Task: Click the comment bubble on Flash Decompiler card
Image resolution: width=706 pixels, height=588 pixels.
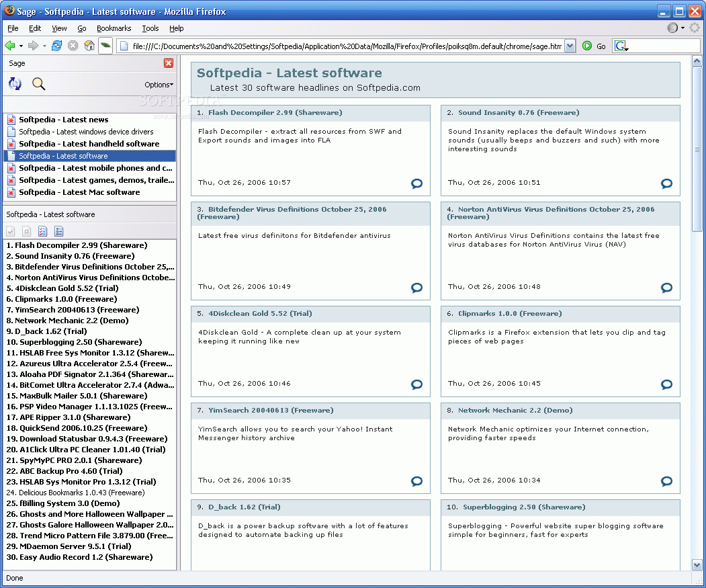Action: (x=417, y=183)
